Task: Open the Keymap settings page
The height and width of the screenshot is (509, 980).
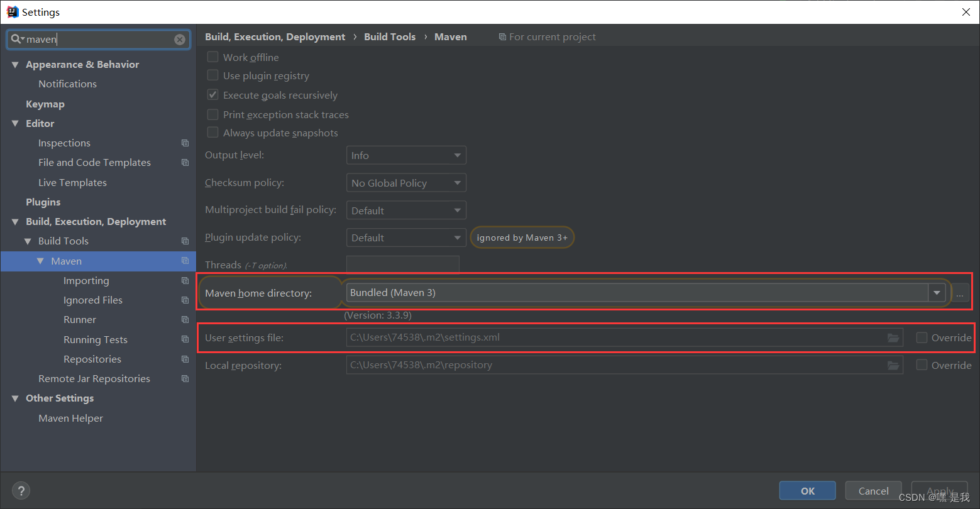Action: tap(45, 104)
